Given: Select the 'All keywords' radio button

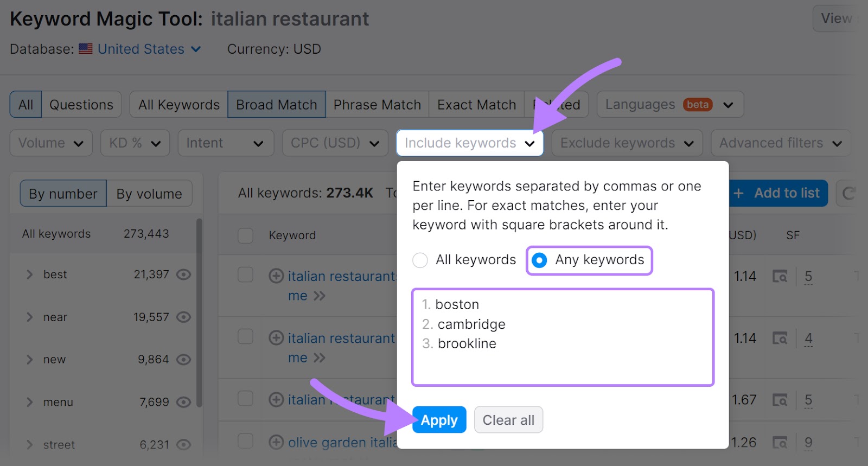Looking at the screenshot, I should [x=420, y=260].
